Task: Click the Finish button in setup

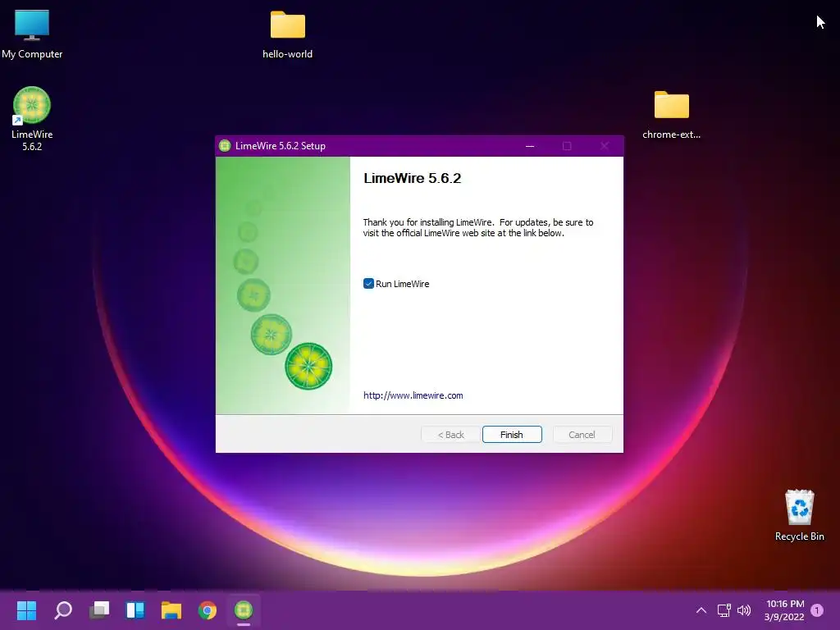Action: (x=512, y=435)
